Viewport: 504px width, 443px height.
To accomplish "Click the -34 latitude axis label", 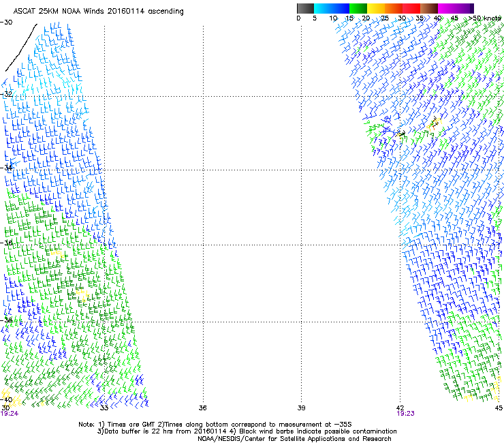I will (x=6, y=168).
